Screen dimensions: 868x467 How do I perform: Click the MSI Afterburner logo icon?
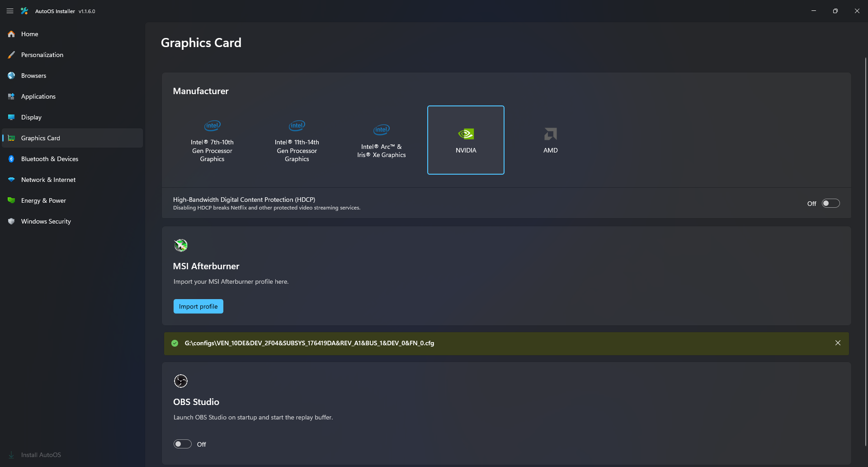(181, 245)
